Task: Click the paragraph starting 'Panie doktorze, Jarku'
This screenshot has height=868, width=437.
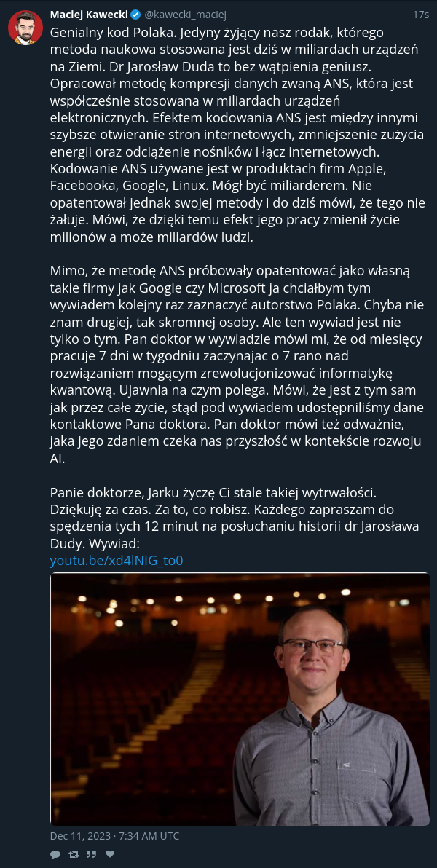Action: pyautogui.click(x=235, y=518)
